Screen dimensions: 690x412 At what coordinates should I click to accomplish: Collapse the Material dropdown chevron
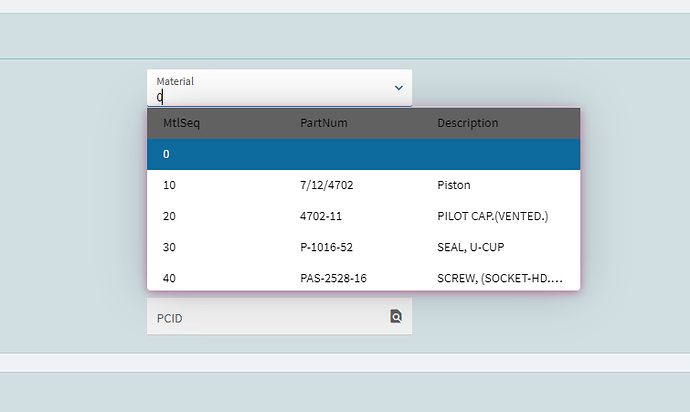coord(398,88)
